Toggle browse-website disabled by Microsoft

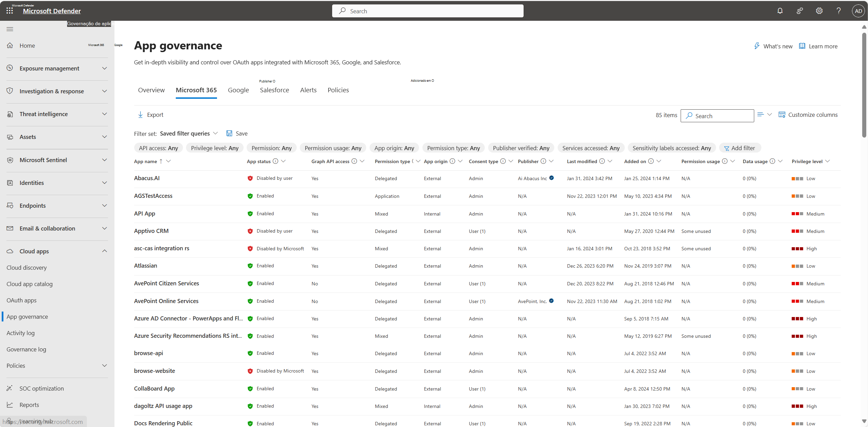[250, 370]
